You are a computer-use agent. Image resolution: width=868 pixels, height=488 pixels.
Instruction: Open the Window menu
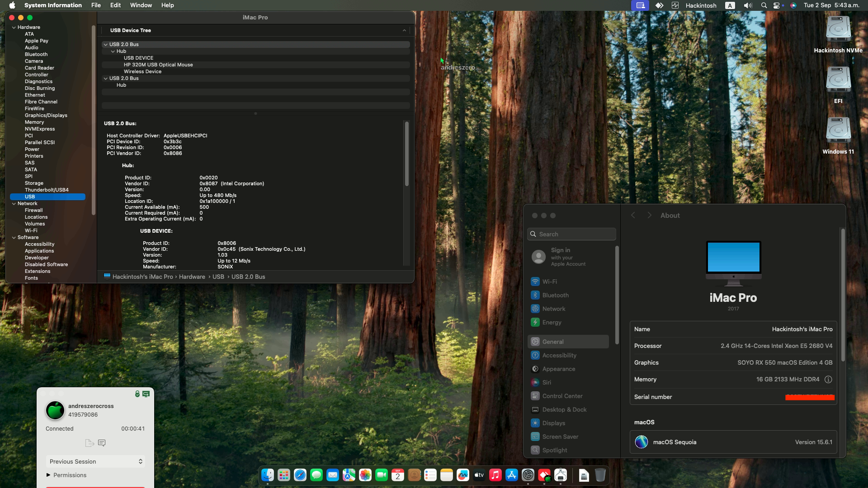click(x=141, y=5)
